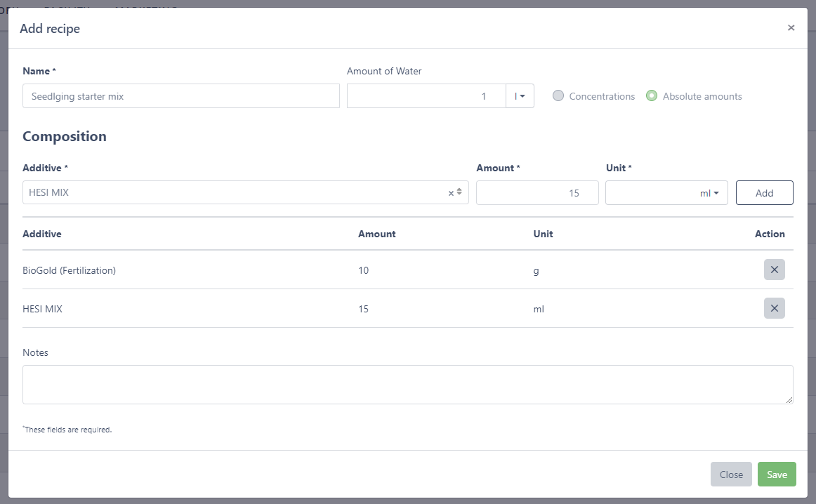Delete the HESI MIX row from table
The width and height of the screenshot is (816, 504).
(774, 308)
